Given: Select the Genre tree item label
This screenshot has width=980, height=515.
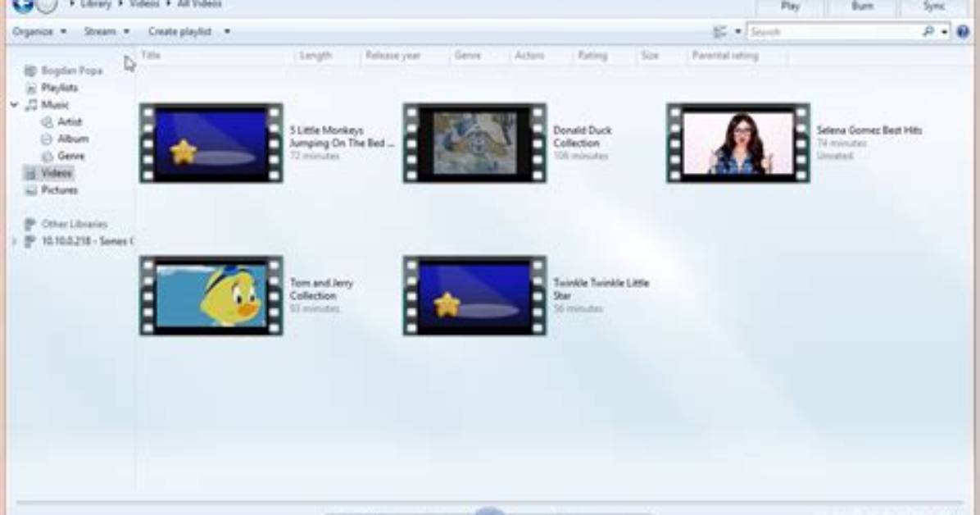Looking at the screenshot, I should (x=71, y=156).
